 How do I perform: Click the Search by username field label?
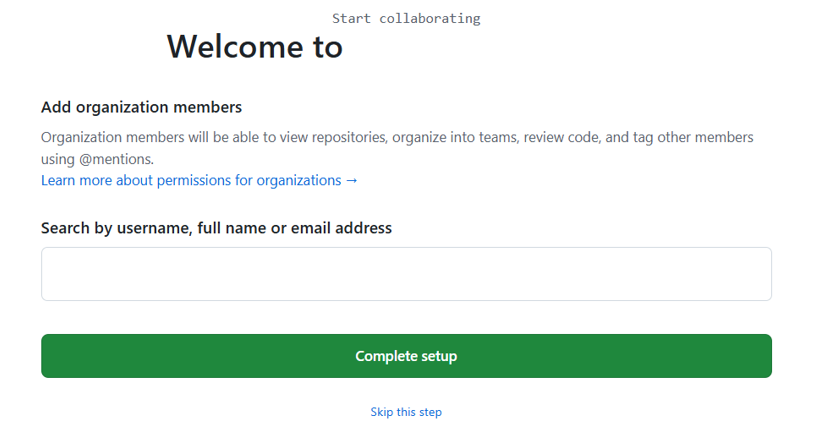(x=216, y=228)
